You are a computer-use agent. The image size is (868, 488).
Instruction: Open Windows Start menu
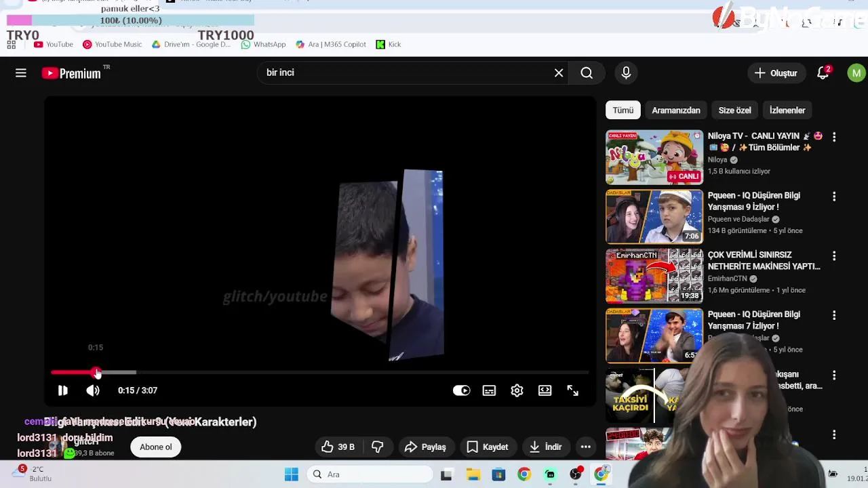pyautogui.click(x=292, y=474)
